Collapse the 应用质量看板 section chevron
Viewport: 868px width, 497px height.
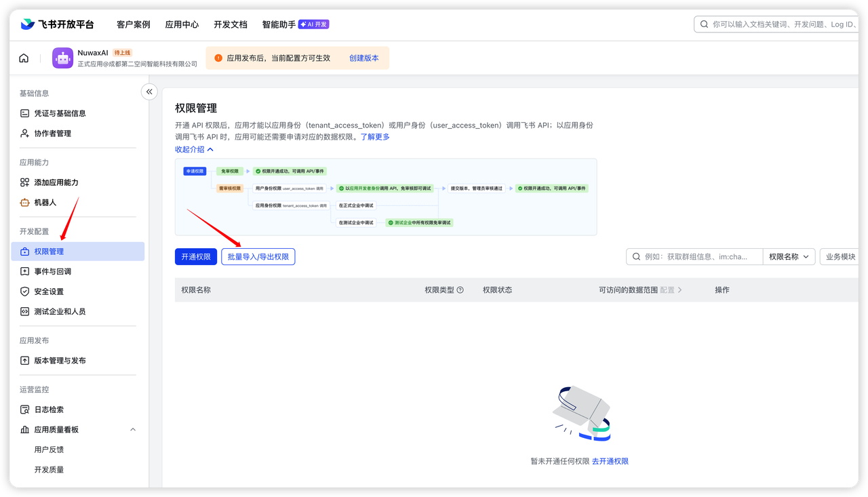(133, 430)
